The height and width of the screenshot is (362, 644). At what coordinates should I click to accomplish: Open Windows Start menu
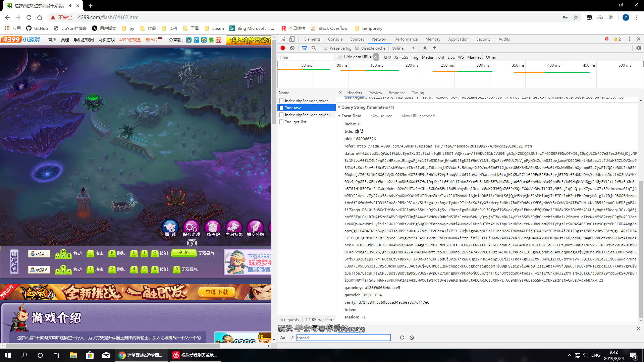[x=8, y=355]
